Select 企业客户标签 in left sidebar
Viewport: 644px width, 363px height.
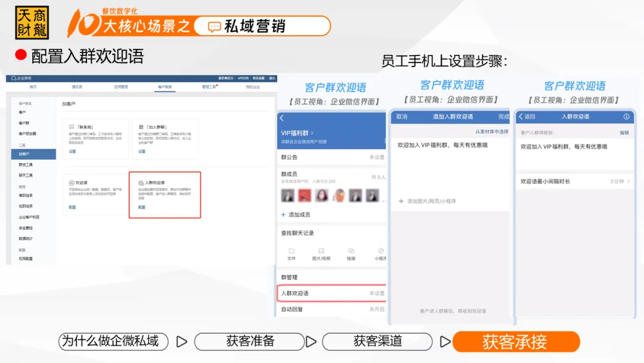pyautogui.click(x=29, y=217)
